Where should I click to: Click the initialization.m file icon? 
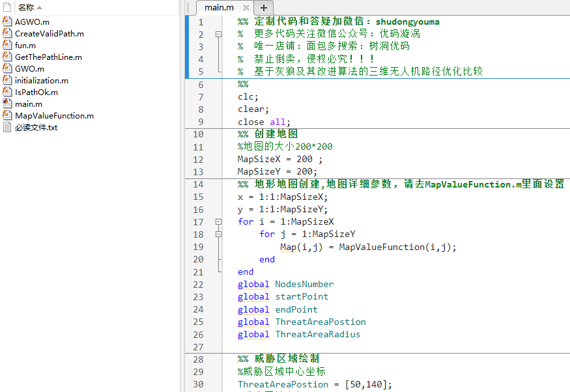click(7, 80)
